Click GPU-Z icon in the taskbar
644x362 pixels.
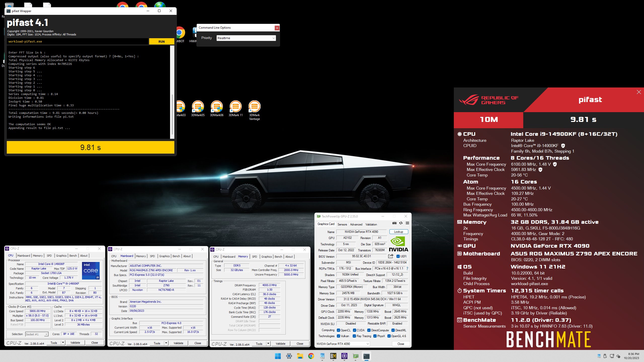(x=355, y=356)
